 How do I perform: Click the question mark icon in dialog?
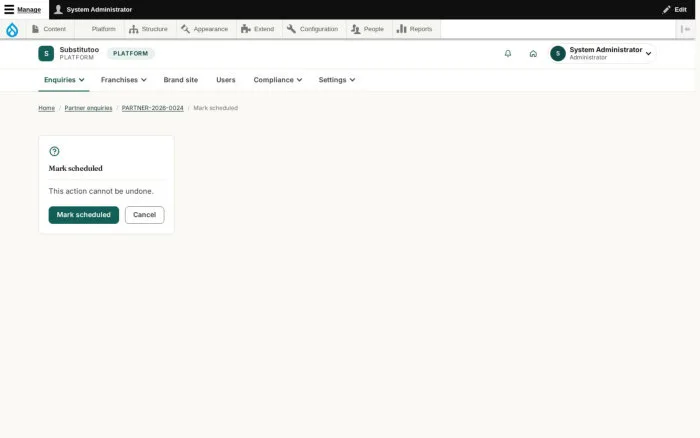point(54,151)
